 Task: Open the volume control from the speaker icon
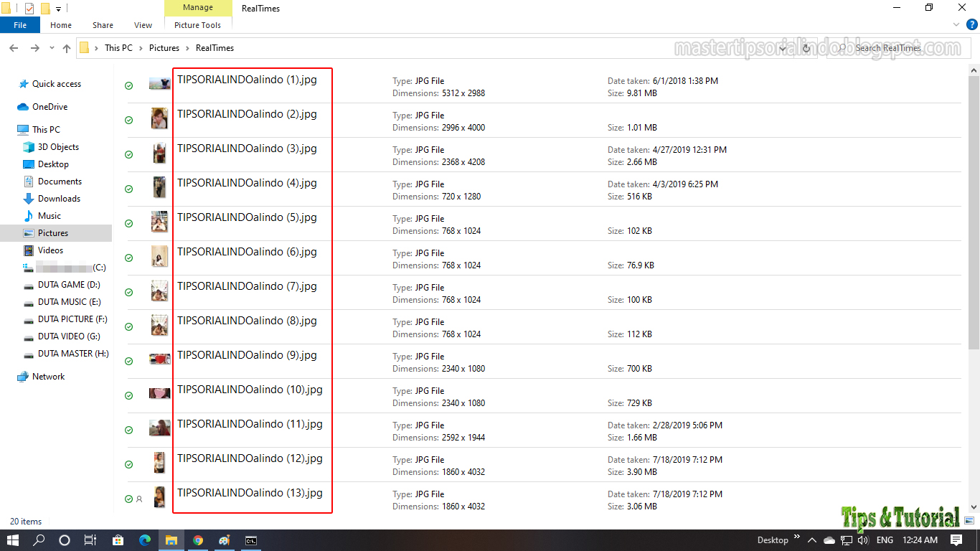(x=864, y=540)
